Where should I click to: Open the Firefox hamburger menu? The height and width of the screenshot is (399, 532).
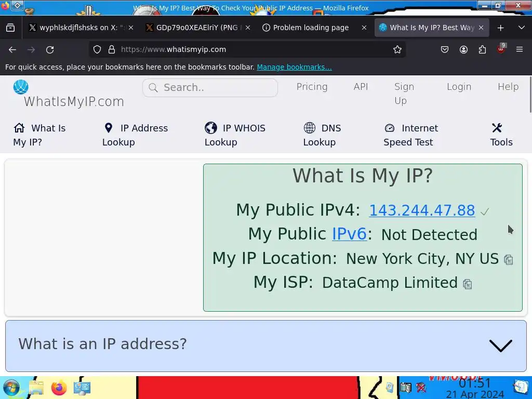(x=520, y=49)
